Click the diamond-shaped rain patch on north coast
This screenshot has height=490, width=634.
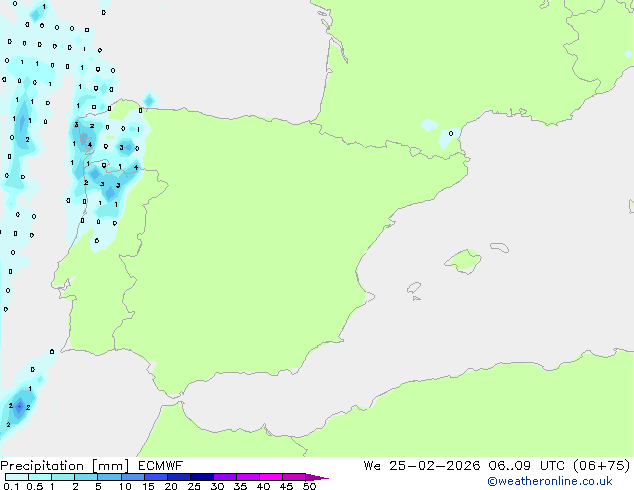[x=149, y=99]
